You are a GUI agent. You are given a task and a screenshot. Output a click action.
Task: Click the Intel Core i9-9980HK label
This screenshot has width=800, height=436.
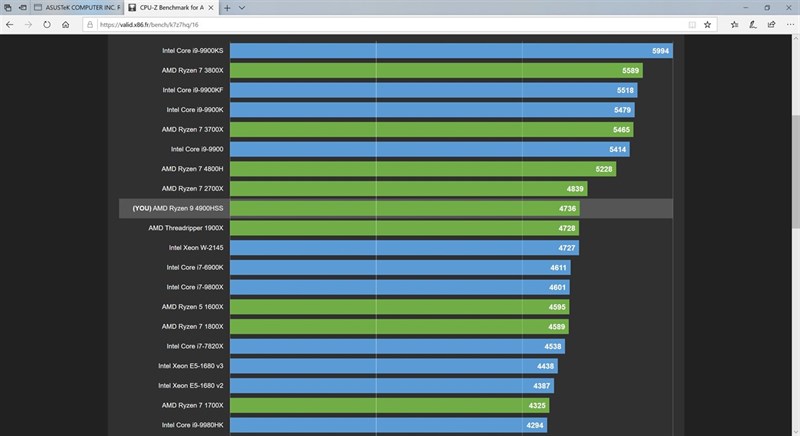pos(192,425)
